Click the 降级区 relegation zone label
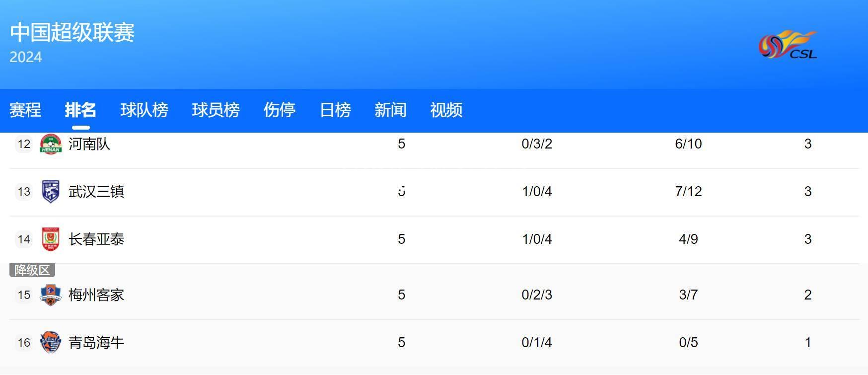The image size is (868, 375). coord(32,270)
